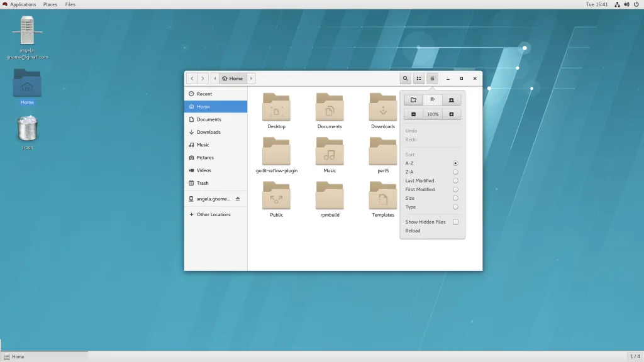Select the Home folder desktop icon
The width and height of the screenshot is (644, 362).
coord(27,87)
